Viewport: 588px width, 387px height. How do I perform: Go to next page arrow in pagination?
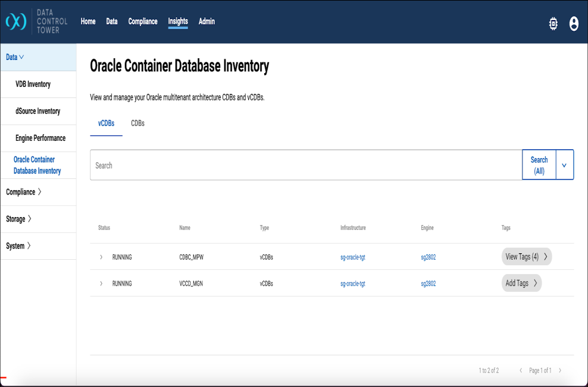pos(560,370)
